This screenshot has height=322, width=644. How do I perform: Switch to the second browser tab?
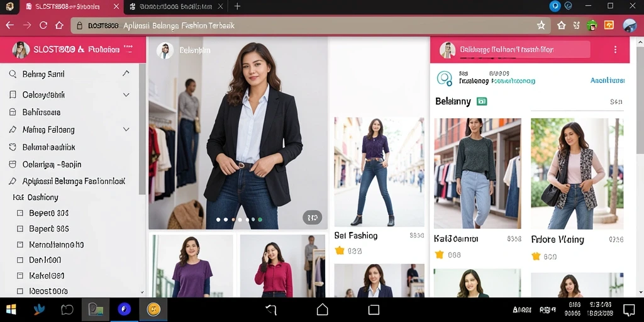click(x=175, y=6)
